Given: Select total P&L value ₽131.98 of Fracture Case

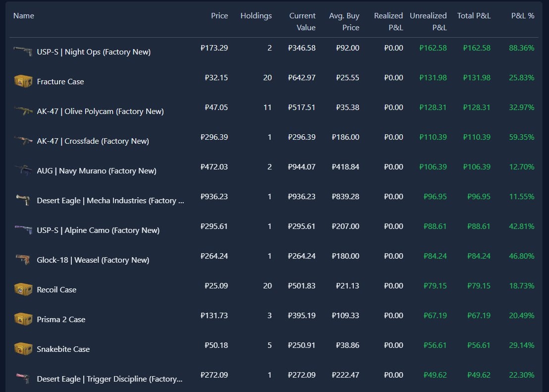Looking at the screenshot, I should tap(477, 78).
